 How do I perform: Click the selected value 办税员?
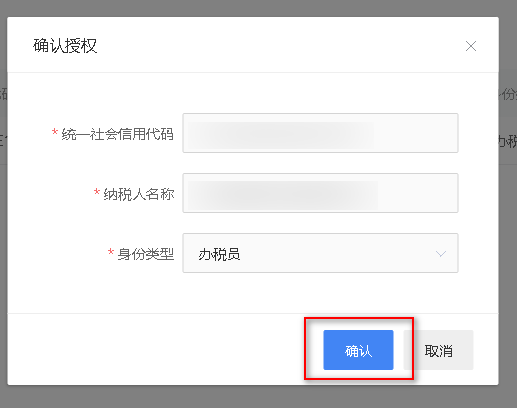pos(219,254)
